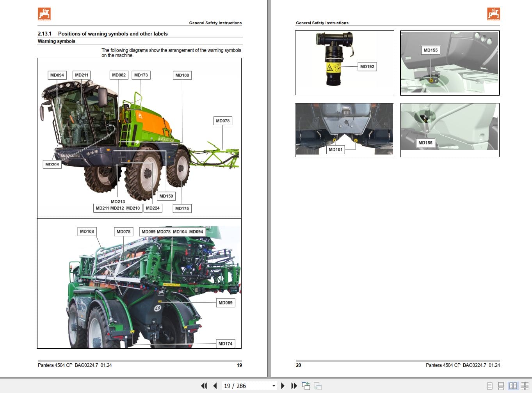Click the MD089 label right of rear view
The height and width of the screenshot is (393, 532).
(x=226, y=302)
